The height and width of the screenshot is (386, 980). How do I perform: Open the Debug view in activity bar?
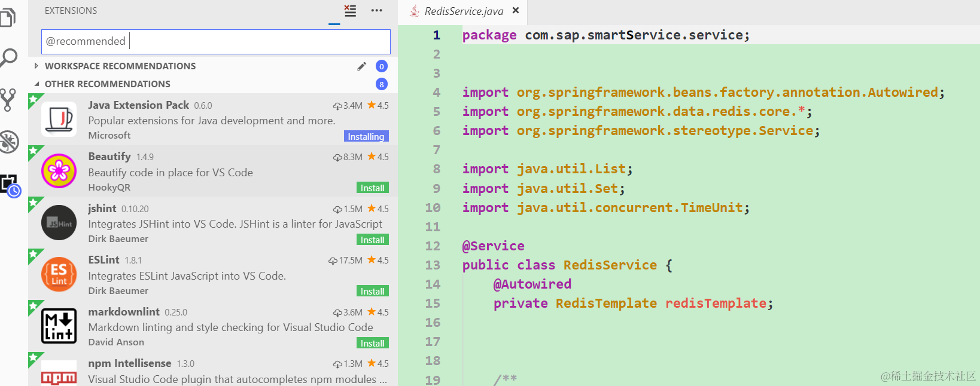pyautogui.click(x=9, y=142)
